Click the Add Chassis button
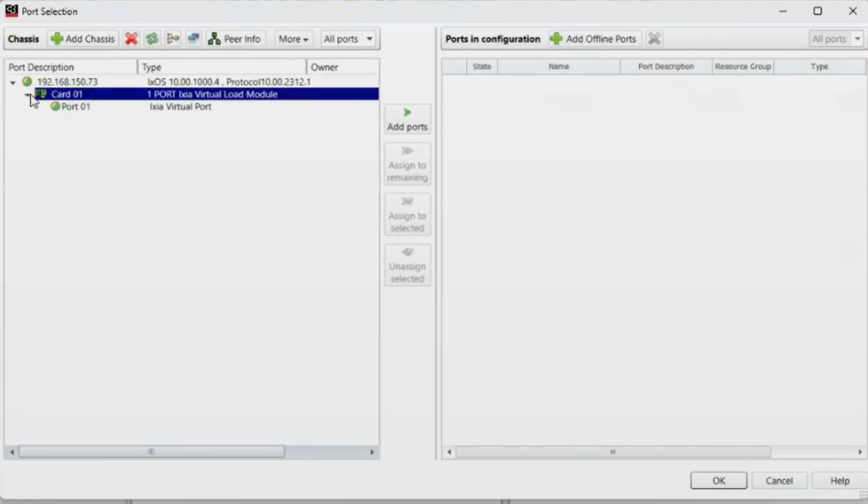The width and height of the screenshot is (868, 504). pyautogui.click(x=83, y=39)
